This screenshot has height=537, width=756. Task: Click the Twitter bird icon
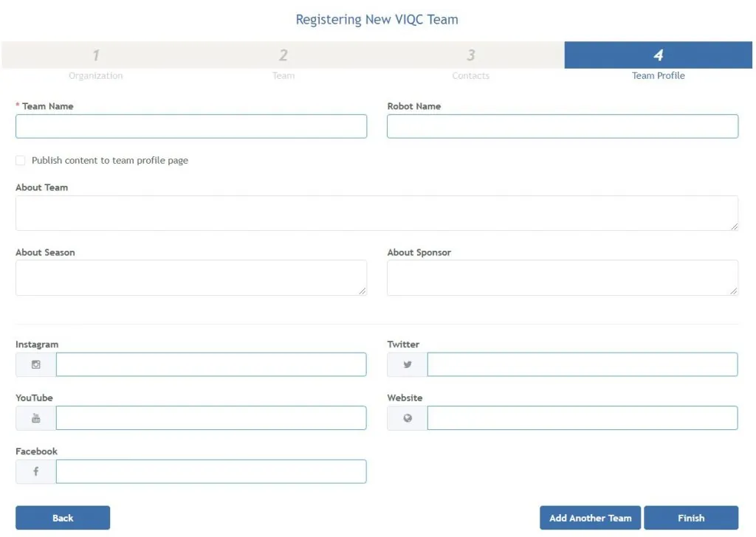408,364
